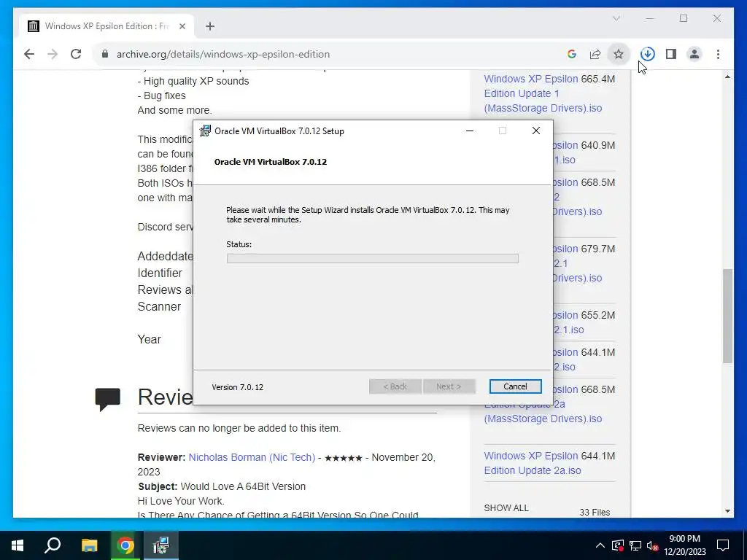Close the VirtualBox Setup dialog

tap(536, 131)
